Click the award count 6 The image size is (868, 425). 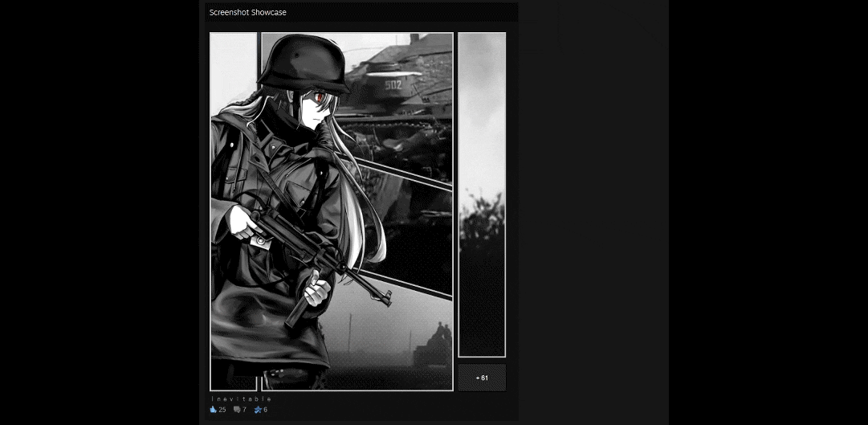(265, 410)
